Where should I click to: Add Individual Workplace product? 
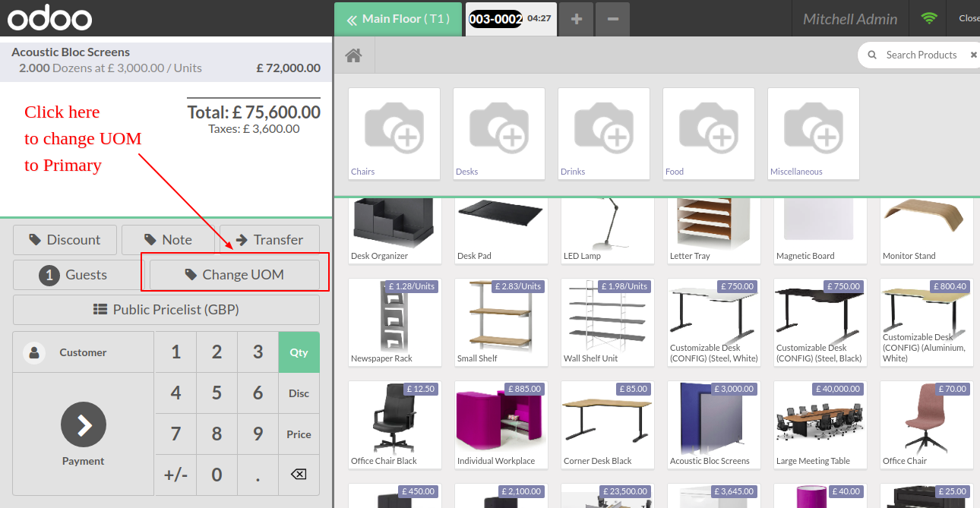click(x=501, y=424)
